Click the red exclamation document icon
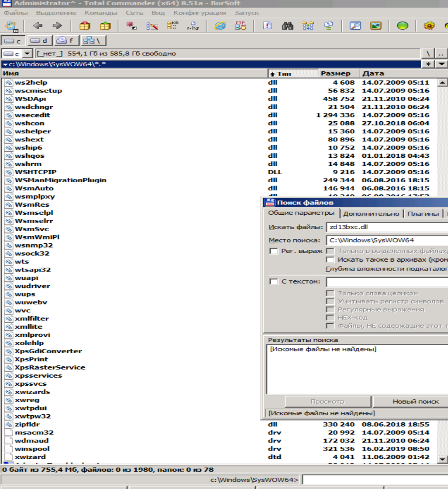The height and width of the screenshot is (489, 448). [x=267, y=25]
